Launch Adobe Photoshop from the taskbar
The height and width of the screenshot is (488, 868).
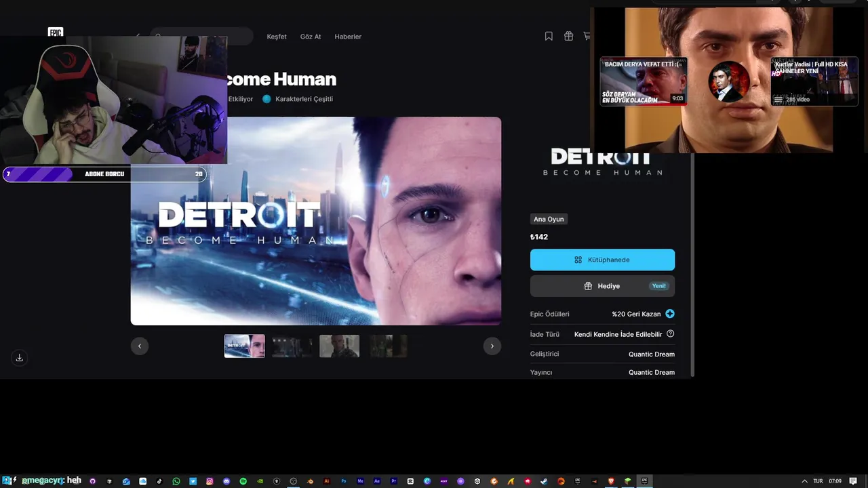coord(344,481)
